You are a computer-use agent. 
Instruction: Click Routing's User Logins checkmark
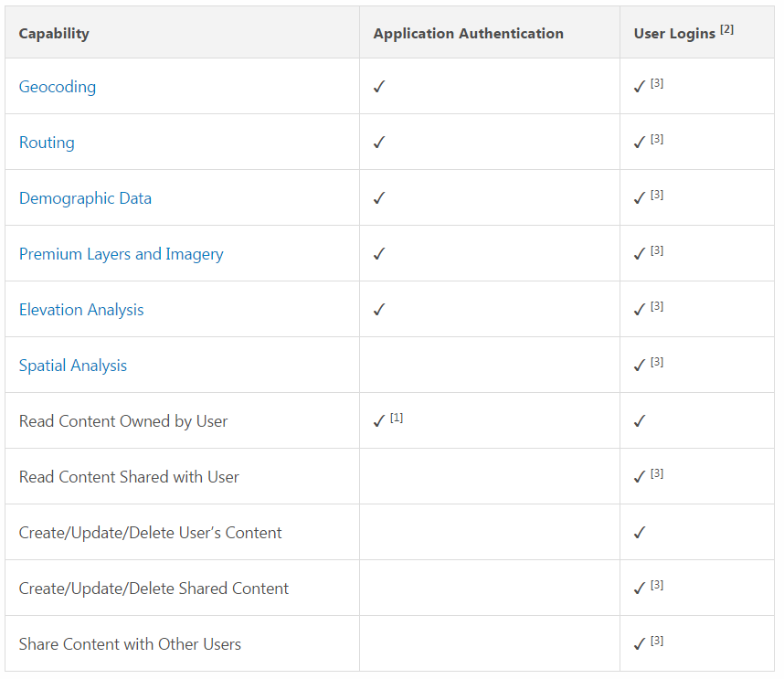[640, 143]
